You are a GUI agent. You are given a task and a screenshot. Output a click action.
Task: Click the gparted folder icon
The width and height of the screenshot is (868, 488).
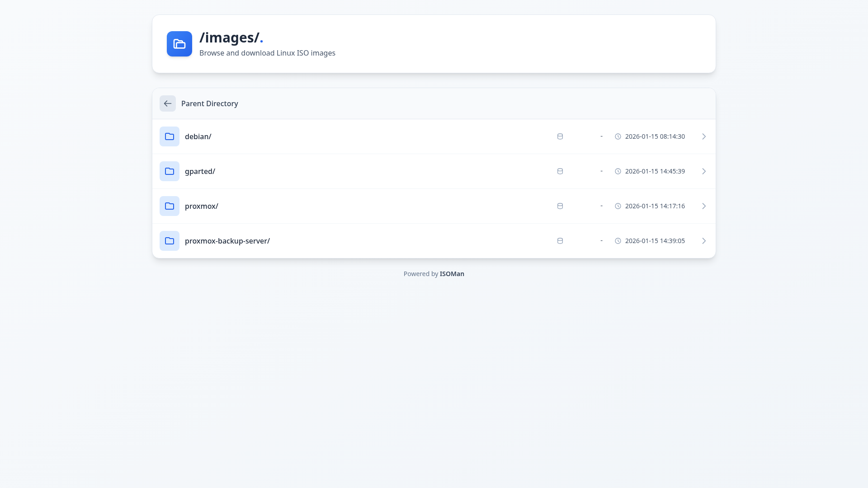[170, 171]
